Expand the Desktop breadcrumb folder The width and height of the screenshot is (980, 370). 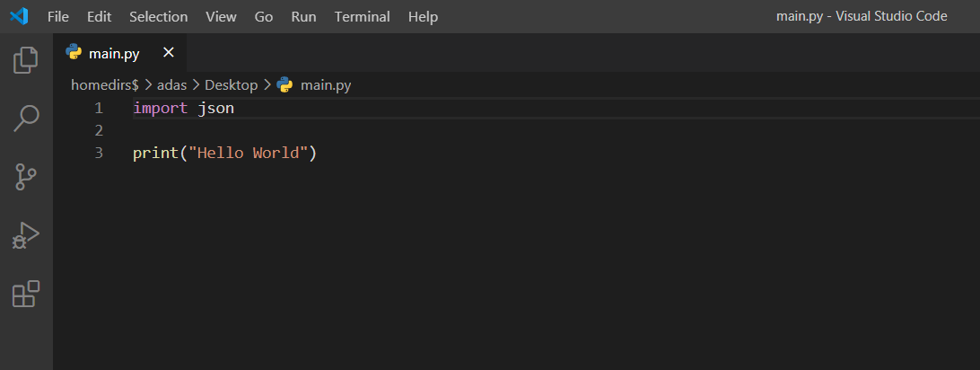pos(231,85)
